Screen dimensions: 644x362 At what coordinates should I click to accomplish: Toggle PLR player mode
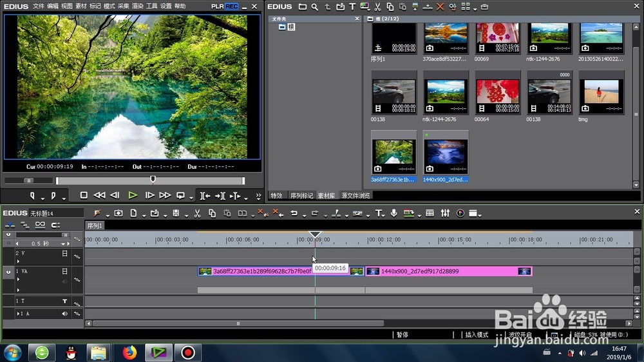217,6
